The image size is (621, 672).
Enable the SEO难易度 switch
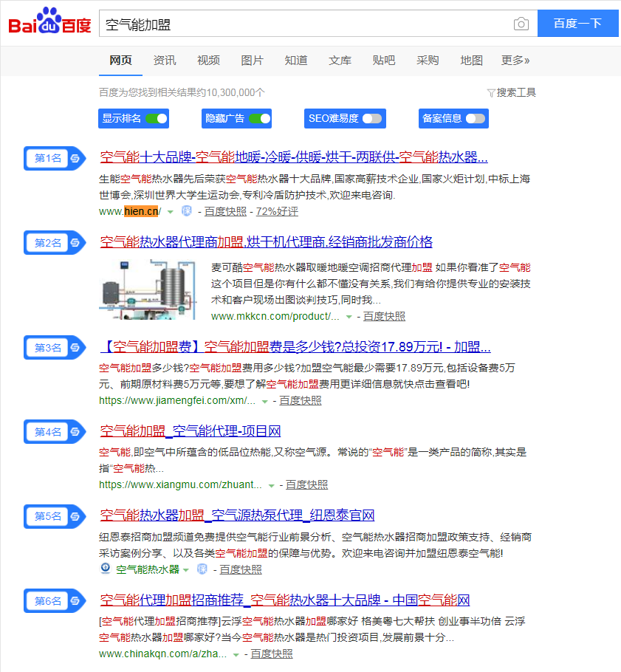pyautogui.click(x=372, y=119)
